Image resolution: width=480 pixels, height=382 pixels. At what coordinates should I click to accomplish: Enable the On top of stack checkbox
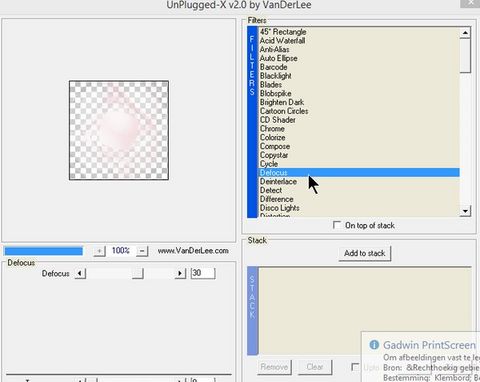337,225
